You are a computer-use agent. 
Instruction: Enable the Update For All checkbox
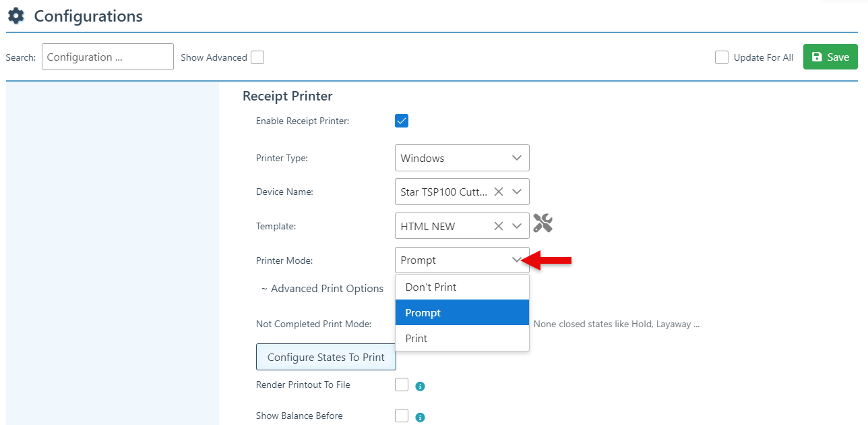point(722,57)
